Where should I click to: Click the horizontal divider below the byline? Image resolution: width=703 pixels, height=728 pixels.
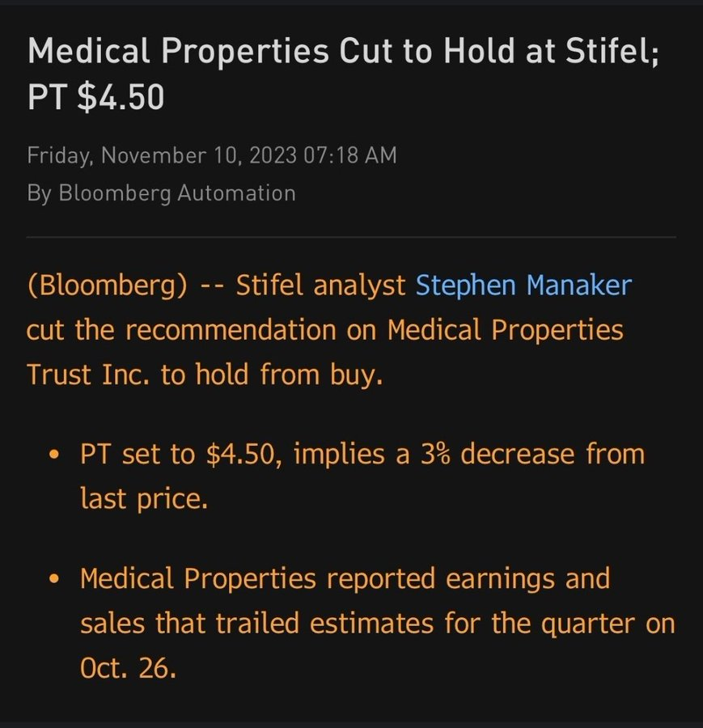[x=351, y=237]
